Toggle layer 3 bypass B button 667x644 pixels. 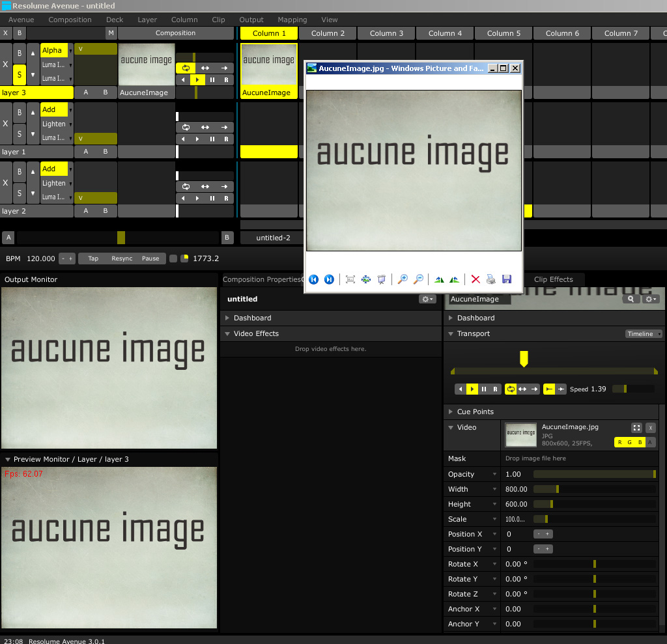tap(19, 53)
